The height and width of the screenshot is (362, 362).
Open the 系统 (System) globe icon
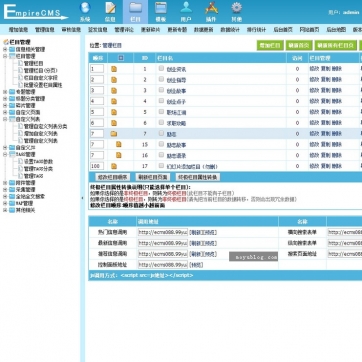[85, 8]
